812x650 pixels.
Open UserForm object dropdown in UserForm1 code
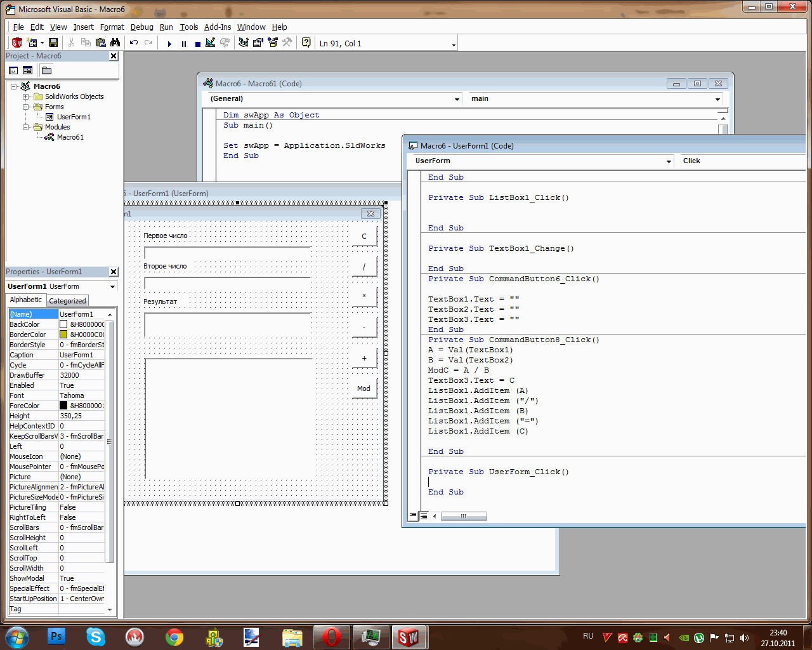(x=669, y=161)
